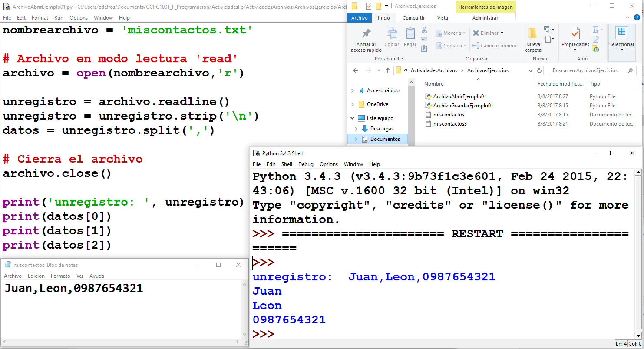Click the Propiedades checkmark icon

(575, 33)
